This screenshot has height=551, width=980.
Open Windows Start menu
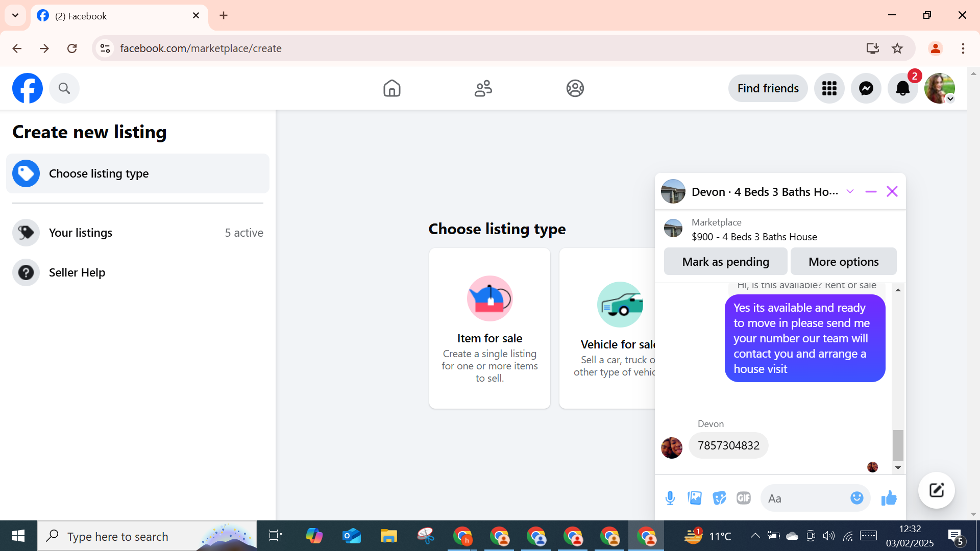pyautogui.click(x=18, y=536)
